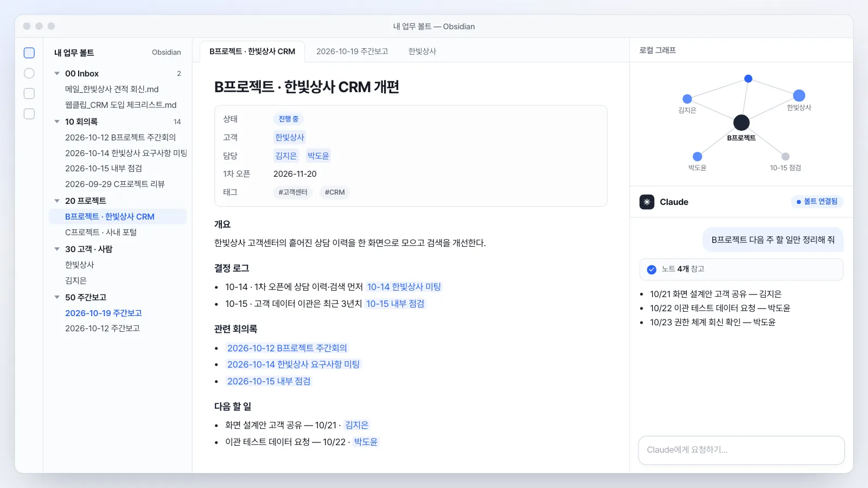
Task: Click the 김지은 link in 다음 할 일
Action: (x=356, y=425)
